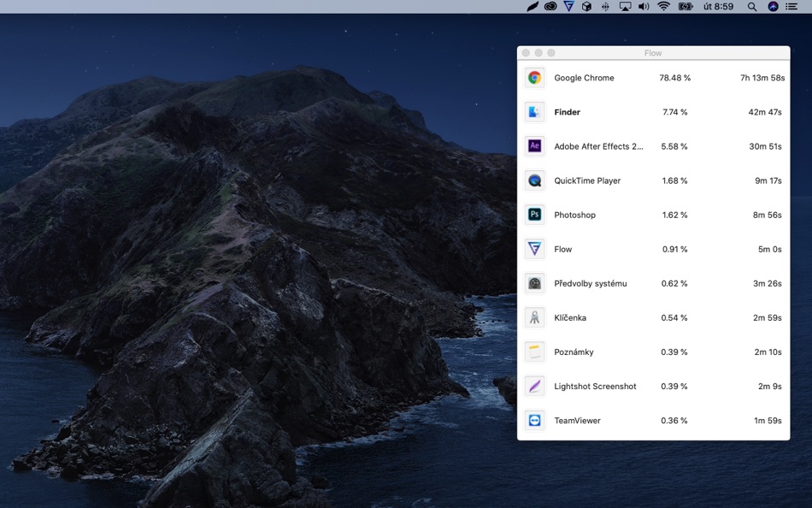Open the volume icon in menu bar
Screen dimensions: 812x508
pos(644,7)
